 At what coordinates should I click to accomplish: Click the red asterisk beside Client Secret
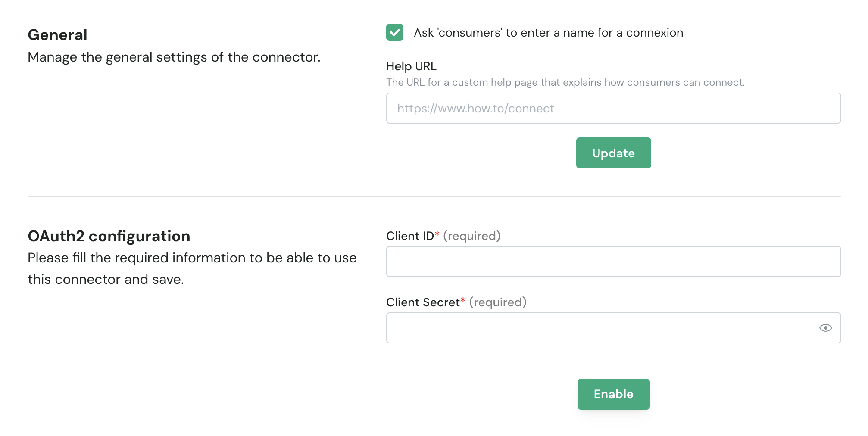463,301
